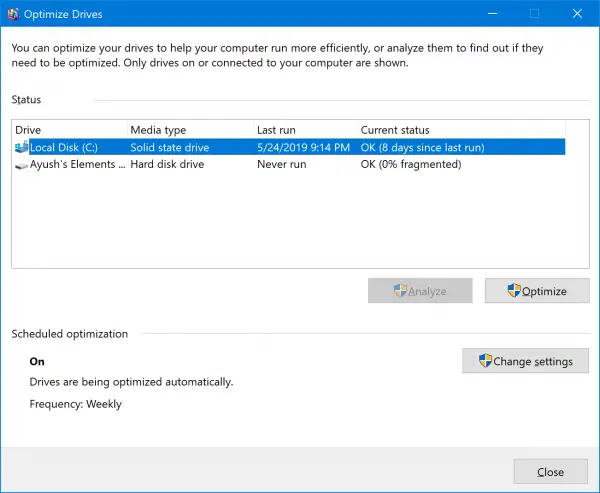
Task: Click the shield icon on Analyze button
Action: point(400,291)
